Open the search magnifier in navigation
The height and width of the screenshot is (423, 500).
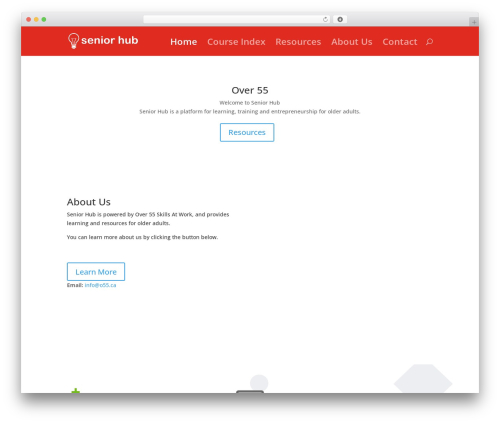(429, 42)
